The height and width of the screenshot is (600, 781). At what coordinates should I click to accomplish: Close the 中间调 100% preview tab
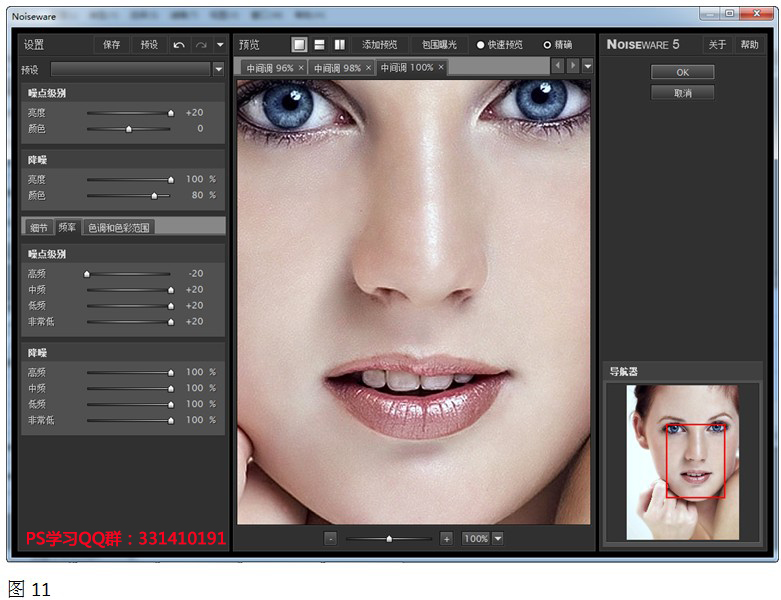441,67
